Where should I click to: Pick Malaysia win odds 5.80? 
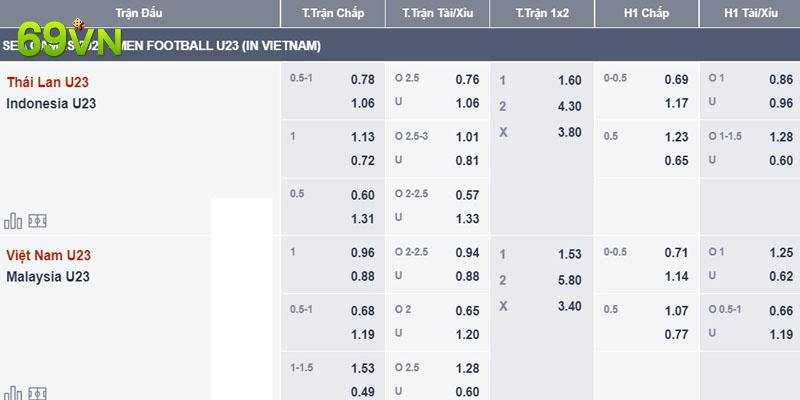point(569,280)
